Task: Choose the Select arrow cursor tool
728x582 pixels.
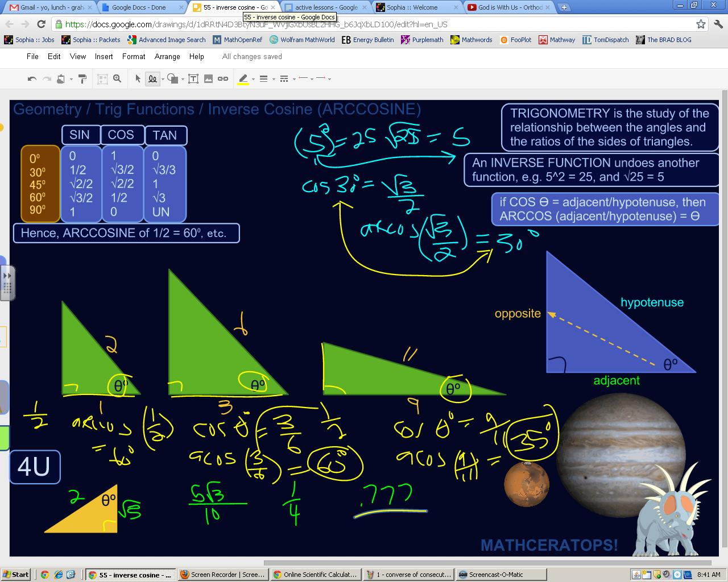Action: [x=138, y=79]
